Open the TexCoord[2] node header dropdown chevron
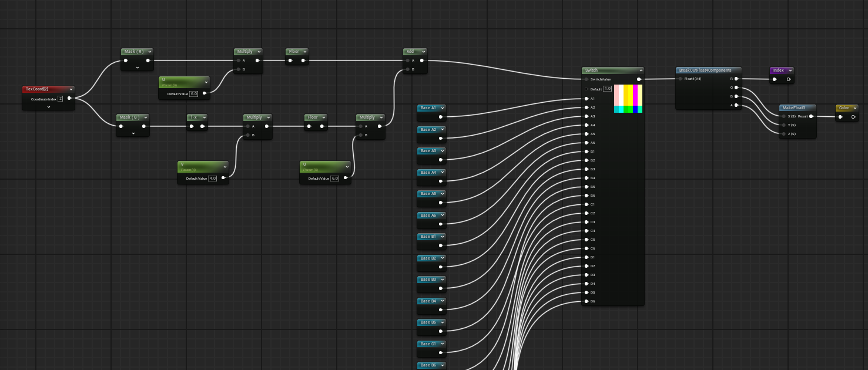Viewport: 868px width, 370px height. click(71, 89)
